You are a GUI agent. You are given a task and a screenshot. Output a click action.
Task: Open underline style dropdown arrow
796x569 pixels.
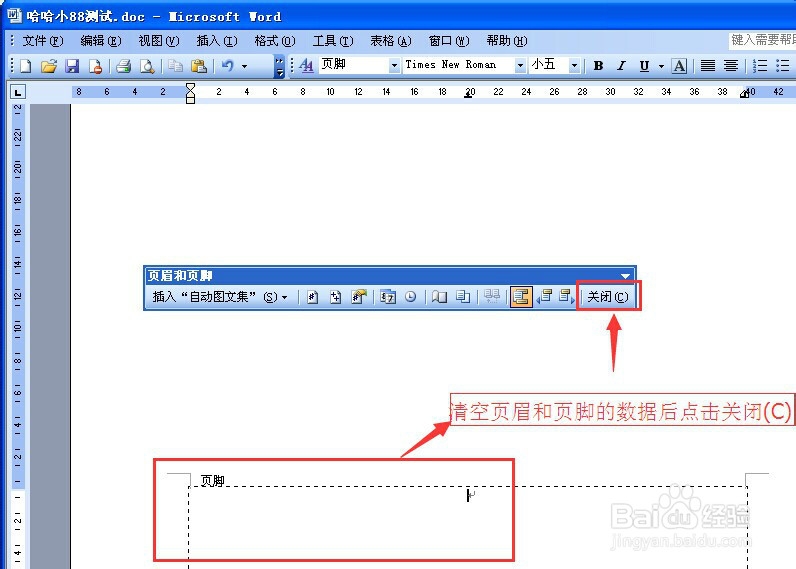661,66
